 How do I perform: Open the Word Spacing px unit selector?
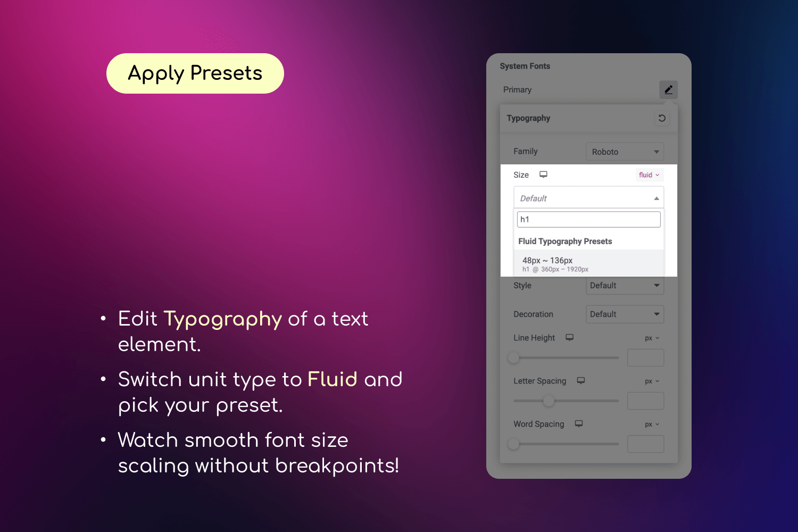pyautogui.click(x=652, y=424)
